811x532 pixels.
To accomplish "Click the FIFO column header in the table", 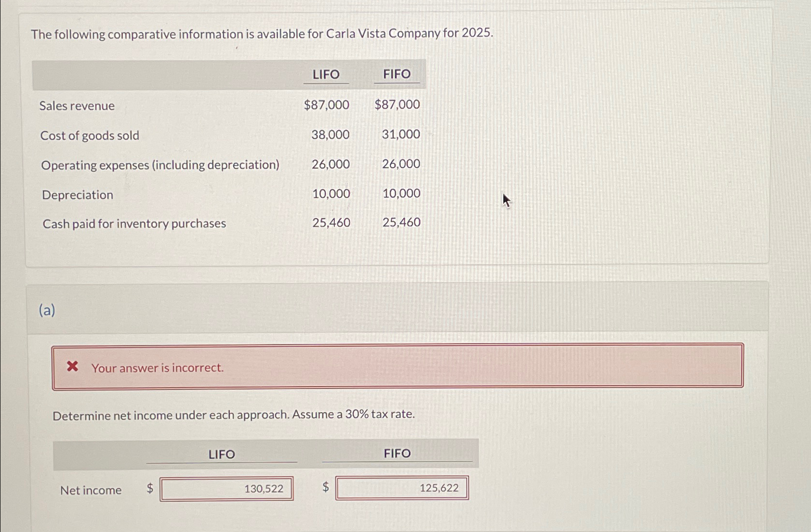I will click(x=397, y=74).
